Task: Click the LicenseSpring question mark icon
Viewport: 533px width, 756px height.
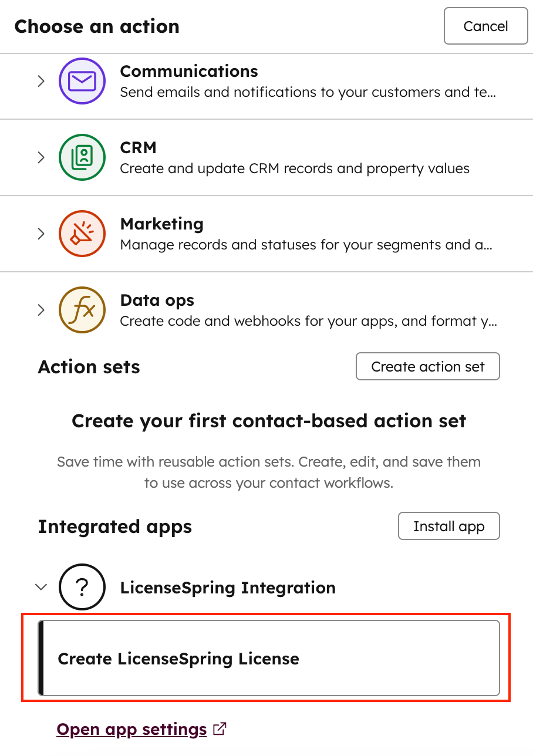Action: pos(82,587)
